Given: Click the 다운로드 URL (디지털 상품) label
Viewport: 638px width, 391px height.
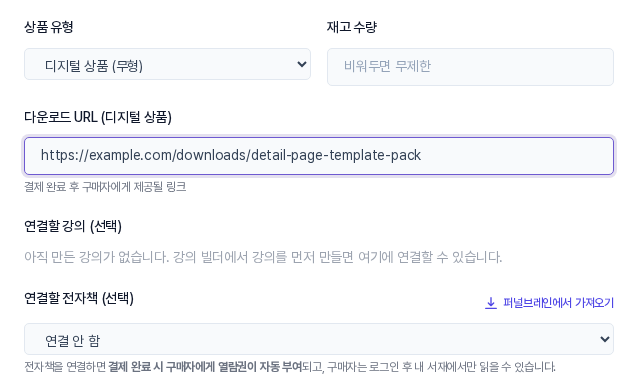Looking at the screenshot, I should coord(98,117).
